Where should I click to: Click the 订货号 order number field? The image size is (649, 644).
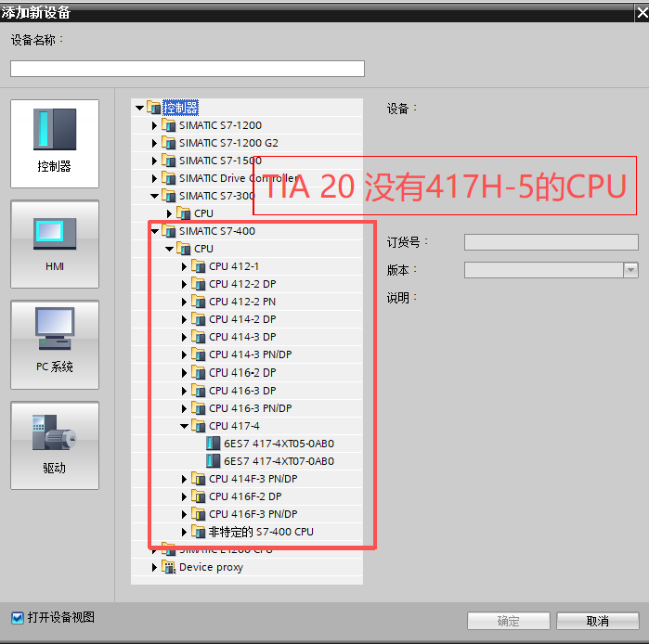[x=551, y=242]
